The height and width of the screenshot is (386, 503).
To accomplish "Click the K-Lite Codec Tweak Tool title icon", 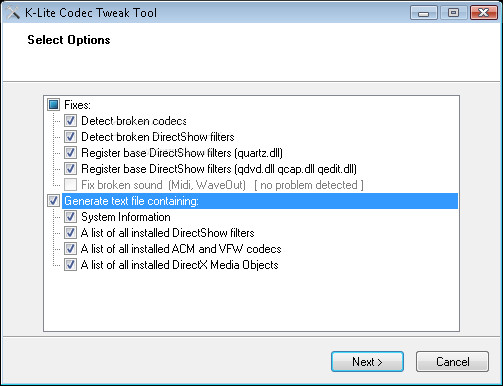I will (13, 13).
